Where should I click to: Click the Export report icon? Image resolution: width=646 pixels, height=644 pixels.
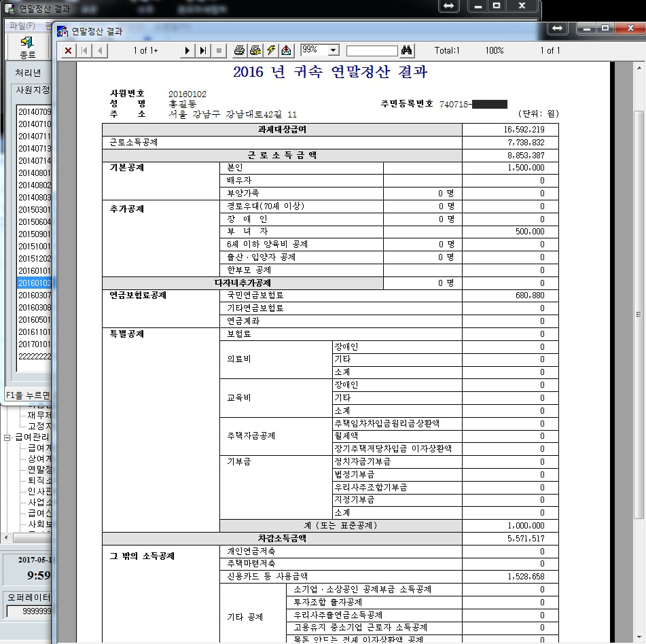click(286, 50)
